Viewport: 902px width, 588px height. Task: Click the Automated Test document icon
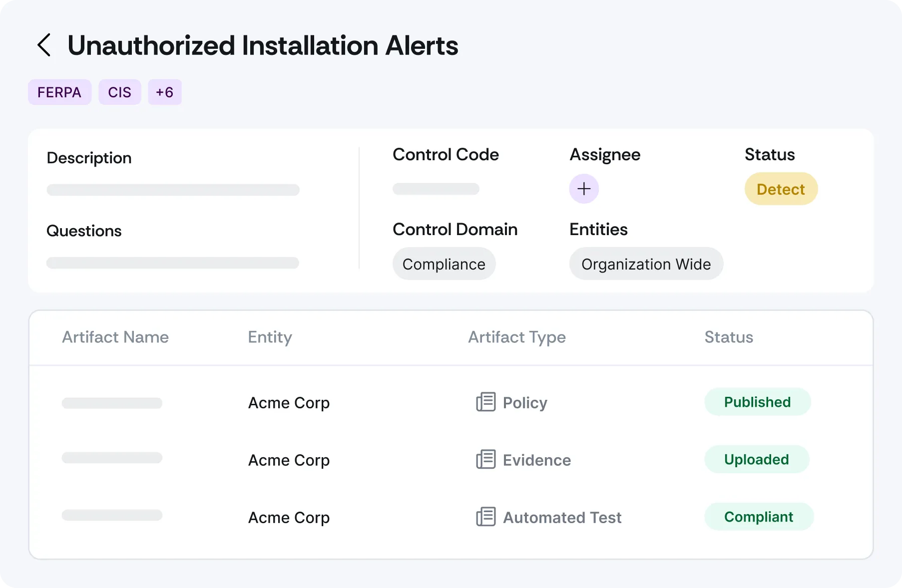(485, 517)
